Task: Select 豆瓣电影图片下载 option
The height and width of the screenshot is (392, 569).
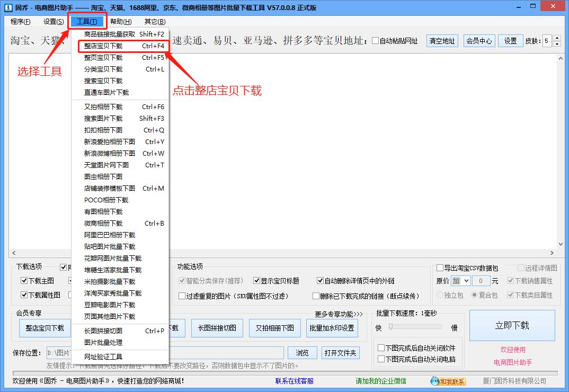Action: [110, 305]
